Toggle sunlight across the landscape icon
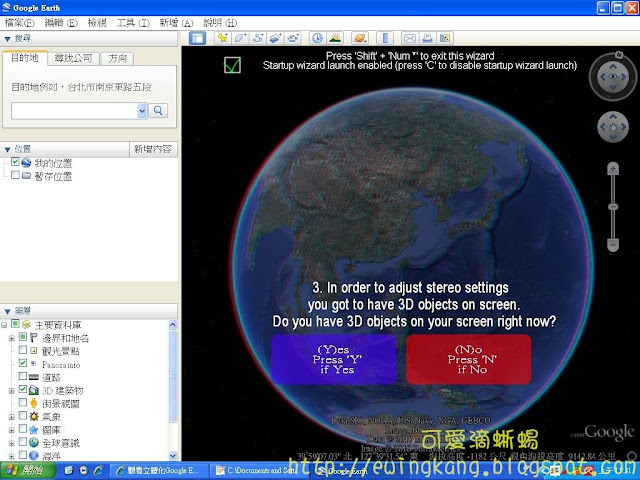The width and height of the screenshot is (640, 480). click(335, 38)
